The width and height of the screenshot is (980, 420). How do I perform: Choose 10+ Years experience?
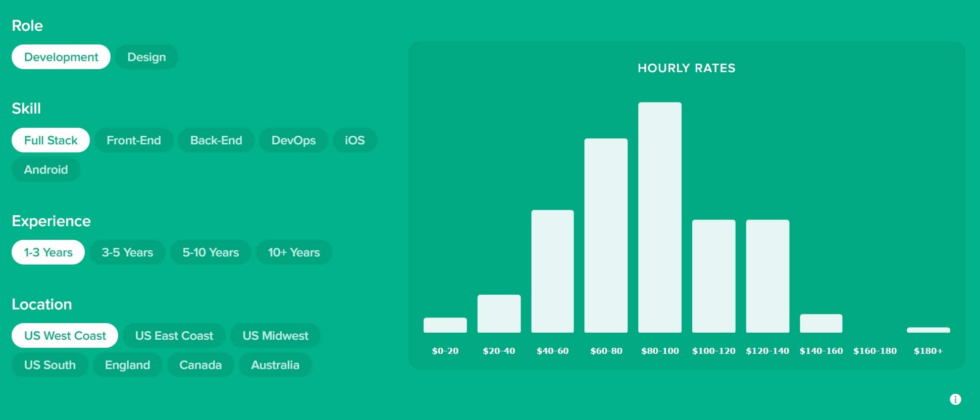point(294,252)
